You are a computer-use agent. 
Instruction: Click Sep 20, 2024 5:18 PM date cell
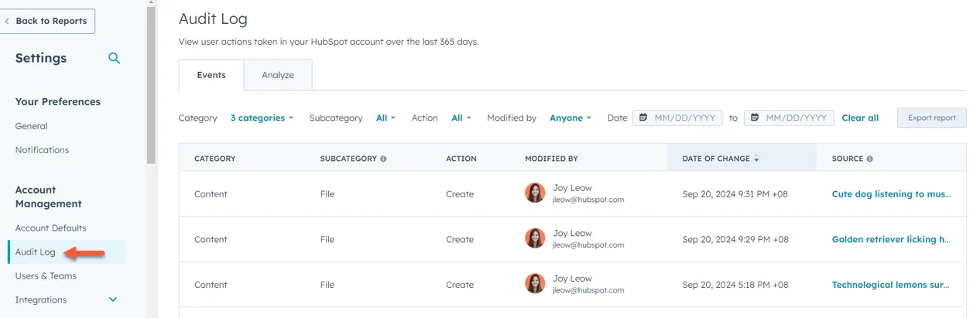coord(735,285)
